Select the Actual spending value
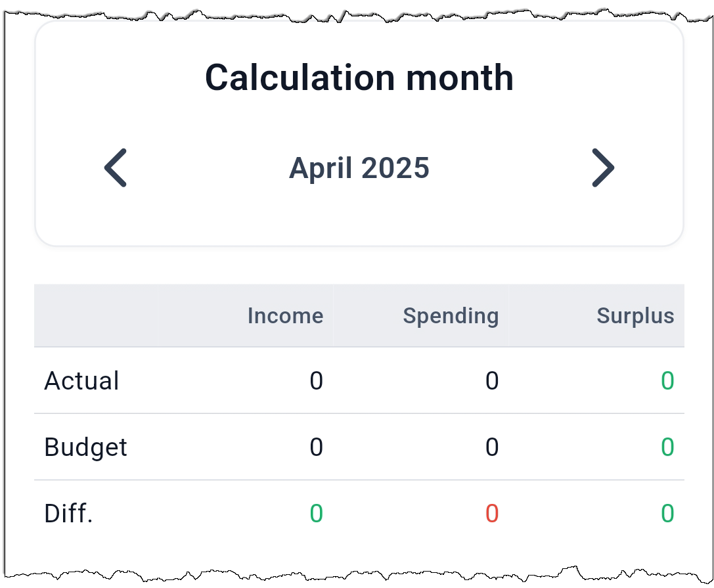The width and height of the screenshot is (714, 588). [492, 381]
